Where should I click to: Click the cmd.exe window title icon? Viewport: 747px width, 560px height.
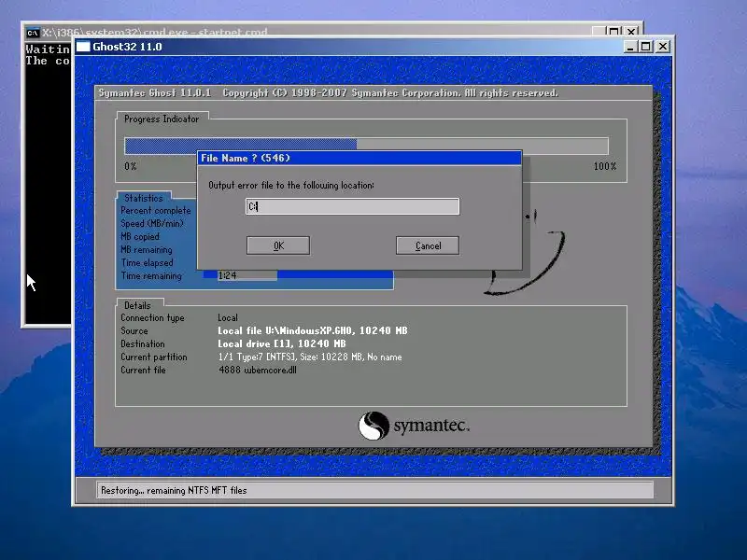(x=33, y=33)
